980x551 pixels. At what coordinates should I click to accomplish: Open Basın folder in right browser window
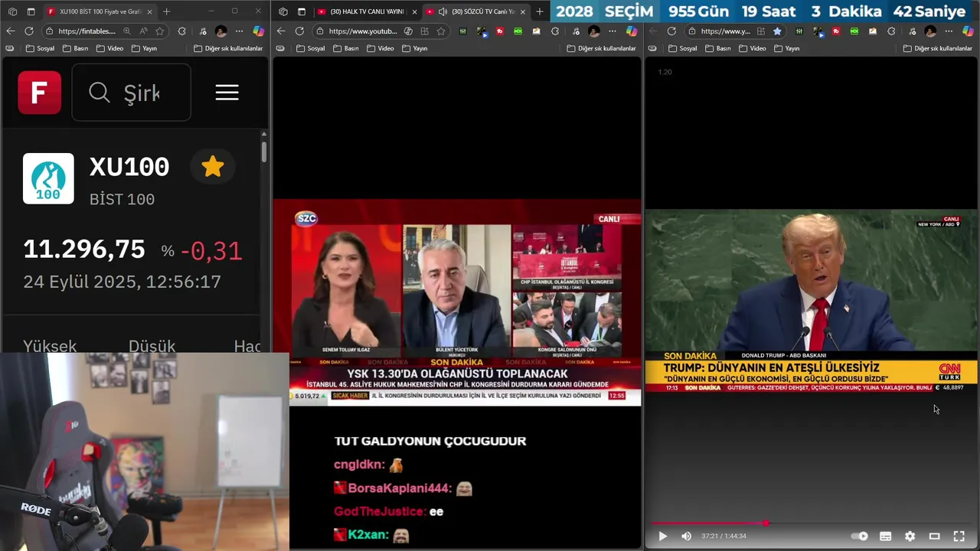pyautogui.click(x=718, y=48)
